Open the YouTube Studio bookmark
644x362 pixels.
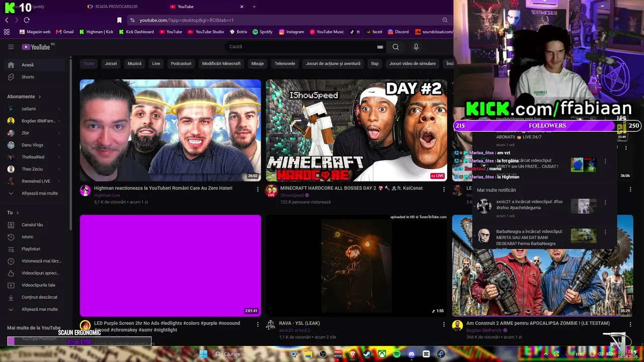[205, 32]
